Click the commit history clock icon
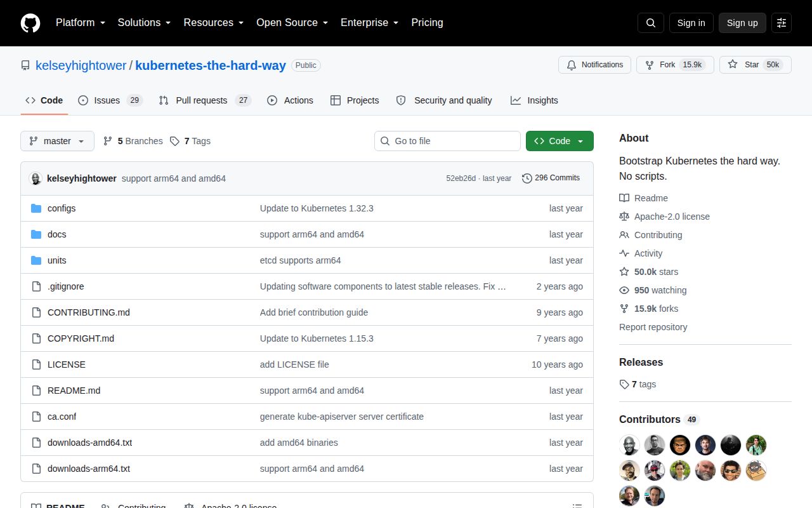 527,178
